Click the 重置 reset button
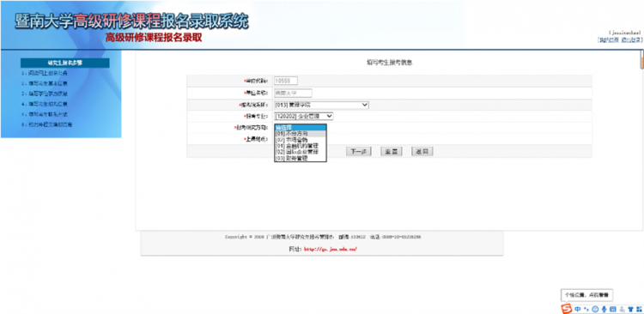The image size is (644, 314). (391, 152)
